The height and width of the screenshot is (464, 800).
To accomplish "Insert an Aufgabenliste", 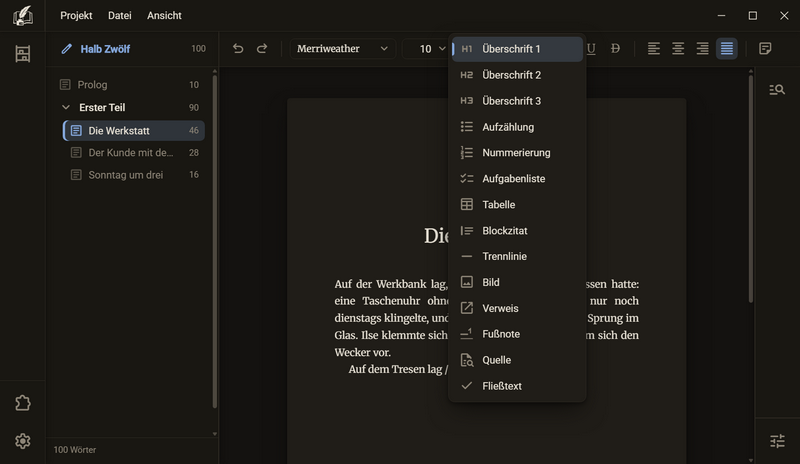I will (x=517, y=179).
